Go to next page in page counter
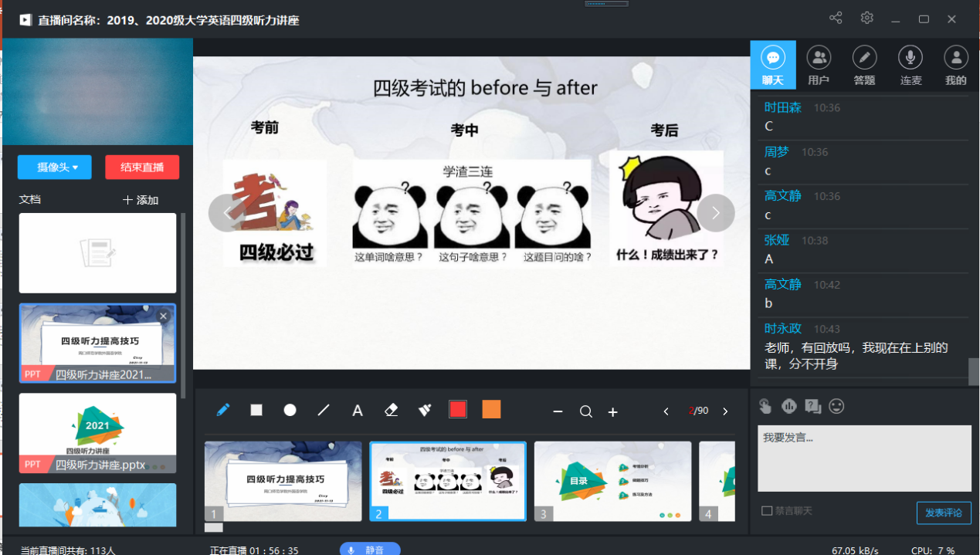The width and height of the screenshot is (980, 555). pos(725,411)
